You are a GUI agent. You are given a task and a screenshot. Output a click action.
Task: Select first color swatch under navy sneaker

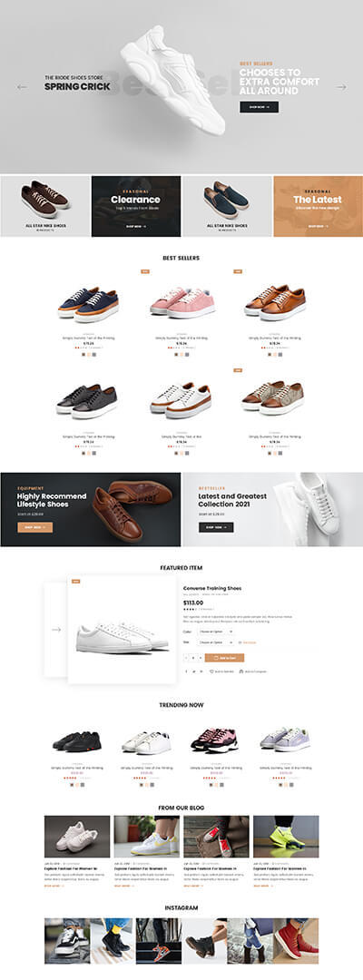click(82, 355)
